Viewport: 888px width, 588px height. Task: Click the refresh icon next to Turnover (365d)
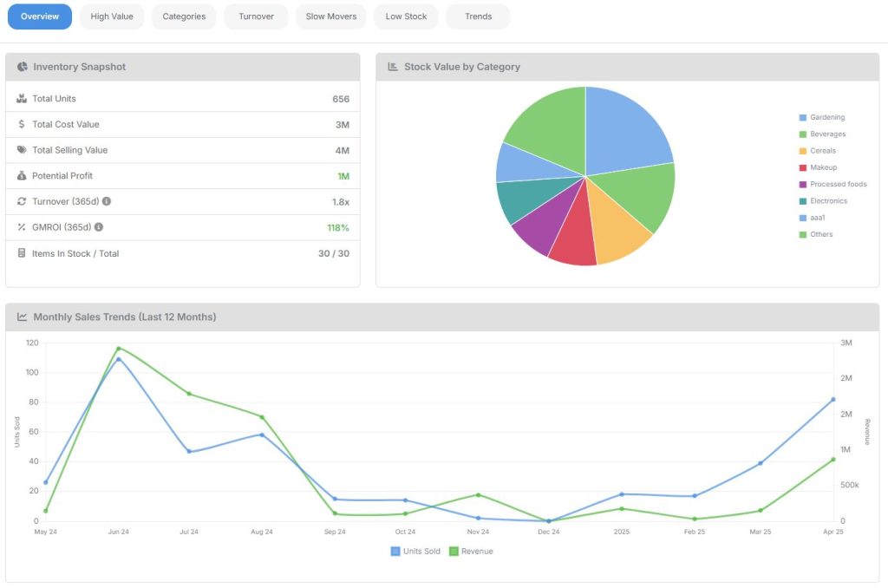coord(22,201)
